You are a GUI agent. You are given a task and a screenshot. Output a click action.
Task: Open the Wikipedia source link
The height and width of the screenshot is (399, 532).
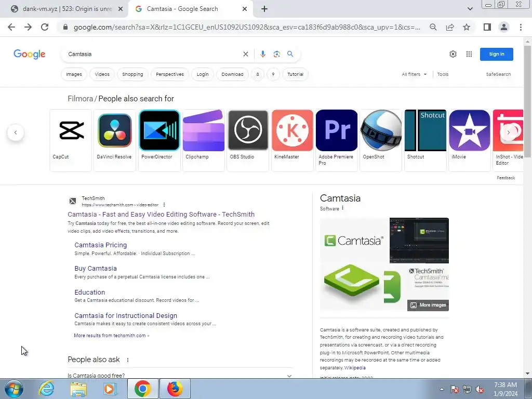coord(355,368)
